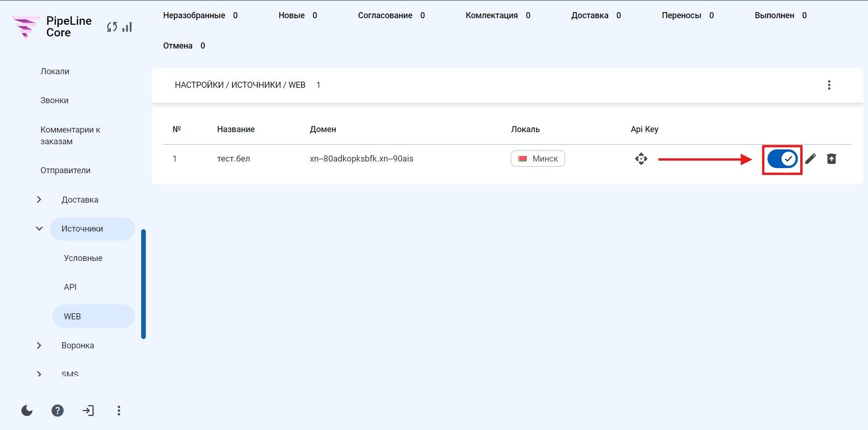Click the Выполнен status filter
The width and height of the screenshot is (868, 430).
click(781, 15)
